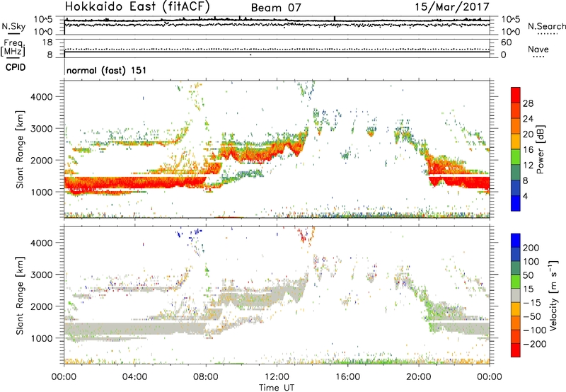Click '3000' on velocity panel range axis
The width and height of the screenshot is (566, 392).
coord(41,275)
